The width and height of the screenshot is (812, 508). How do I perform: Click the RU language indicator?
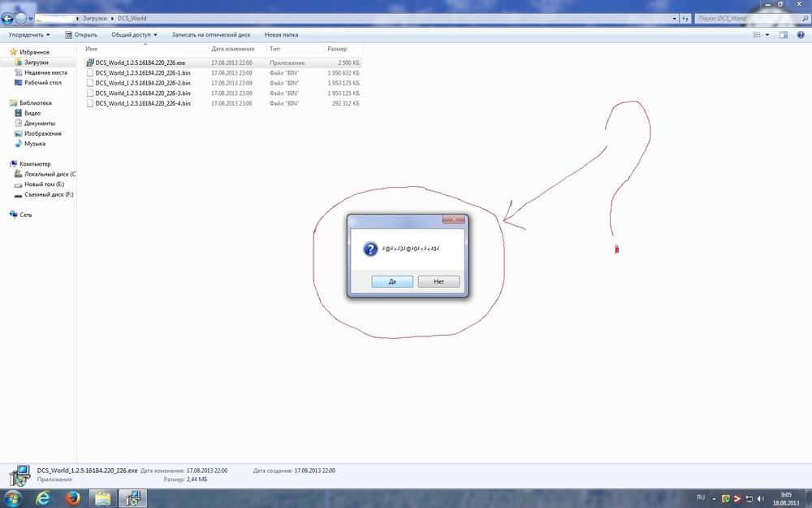[x=701, y=497]
